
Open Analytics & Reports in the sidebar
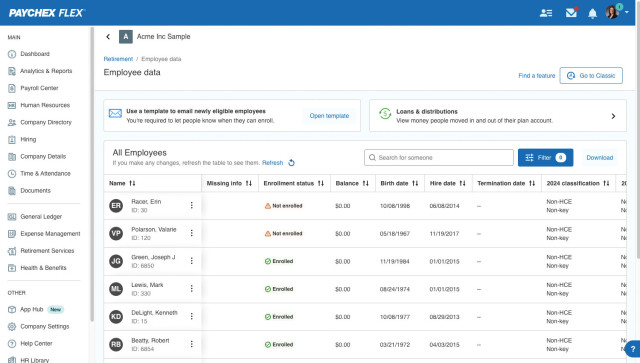(46, 71)
